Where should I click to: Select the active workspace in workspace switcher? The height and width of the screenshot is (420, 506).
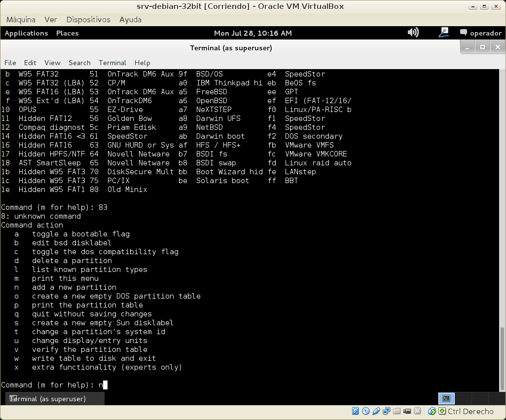[446, 398]
